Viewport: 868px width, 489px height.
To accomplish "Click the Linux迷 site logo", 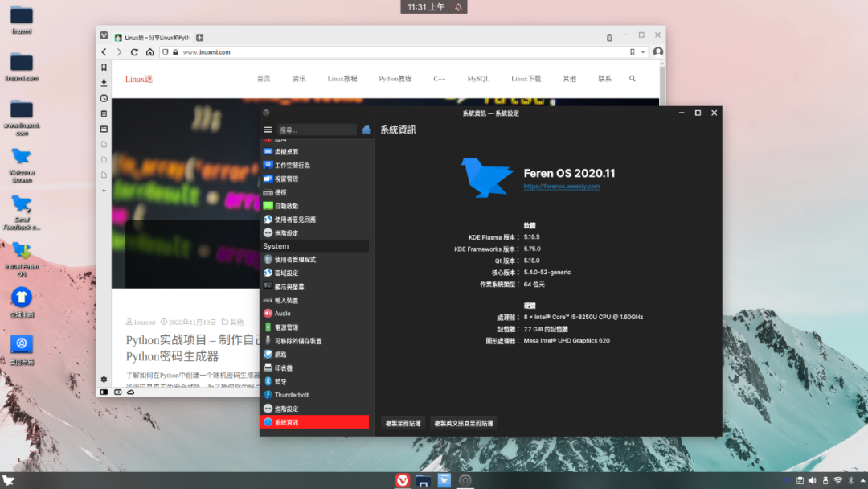I will 138,79.
